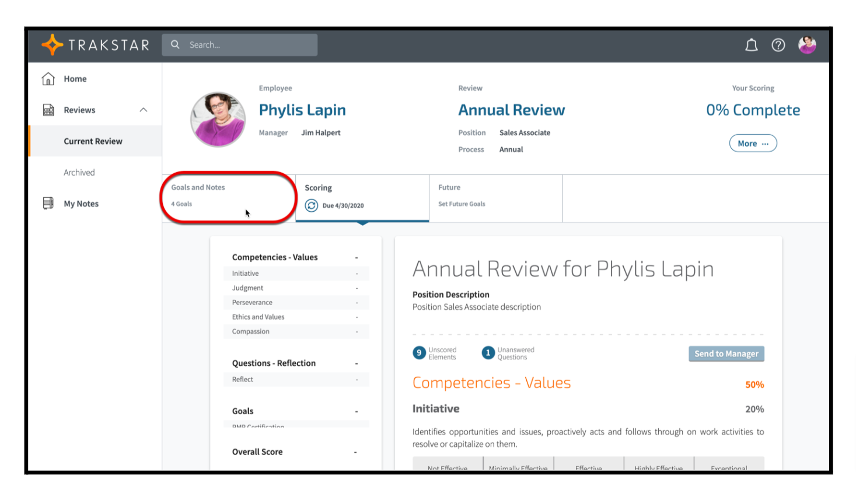Screen dimensions: 856x504
Task: Collapse the Competencies - Values section
Action: point(357,257)
